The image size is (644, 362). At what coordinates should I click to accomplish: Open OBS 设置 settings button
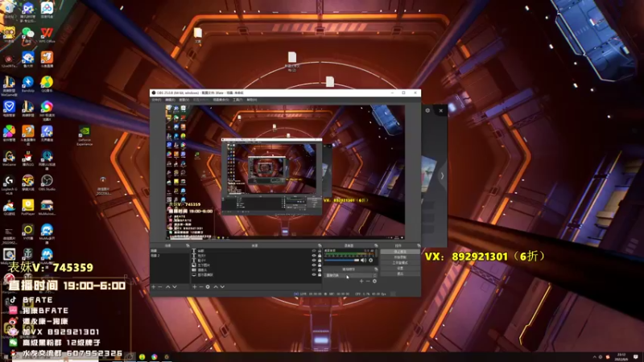click(400, 269)
